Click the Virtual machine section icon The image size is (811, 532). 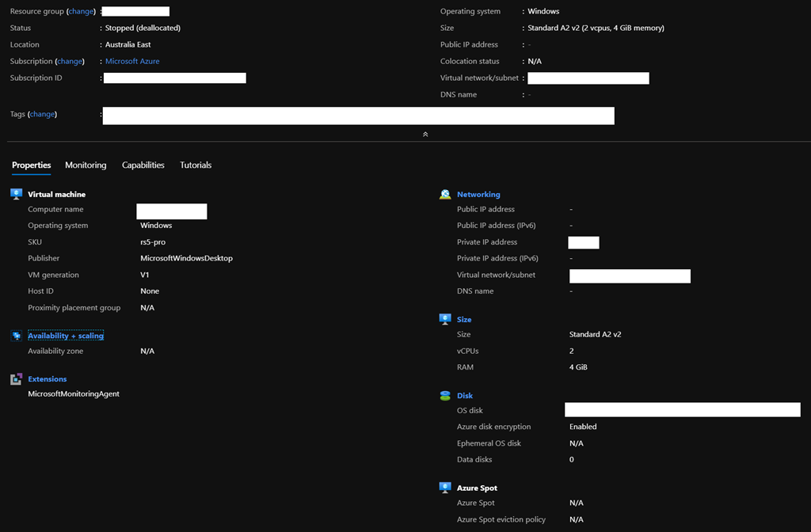[x=16, y=194]
